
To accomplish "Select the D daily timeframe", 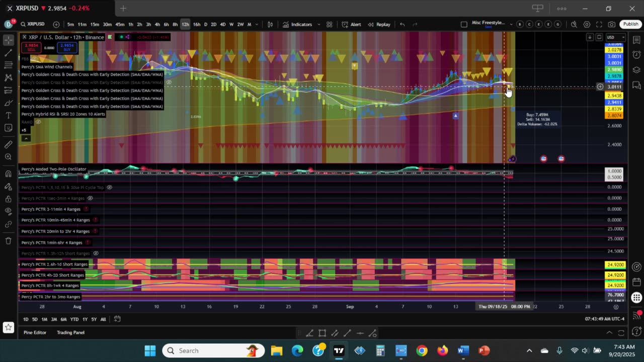I will coord(205,24).
